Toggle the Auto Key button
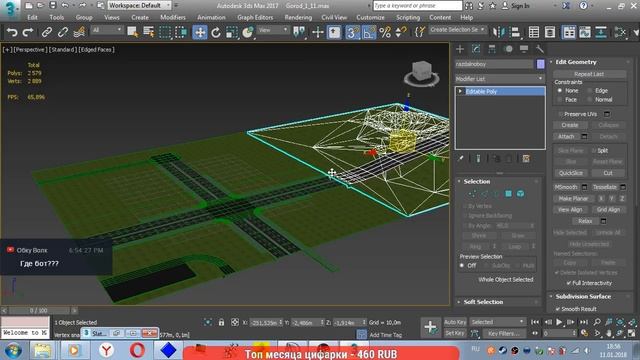Image resolution: width=640 pixels, height=360 pixels. (455, 322)
